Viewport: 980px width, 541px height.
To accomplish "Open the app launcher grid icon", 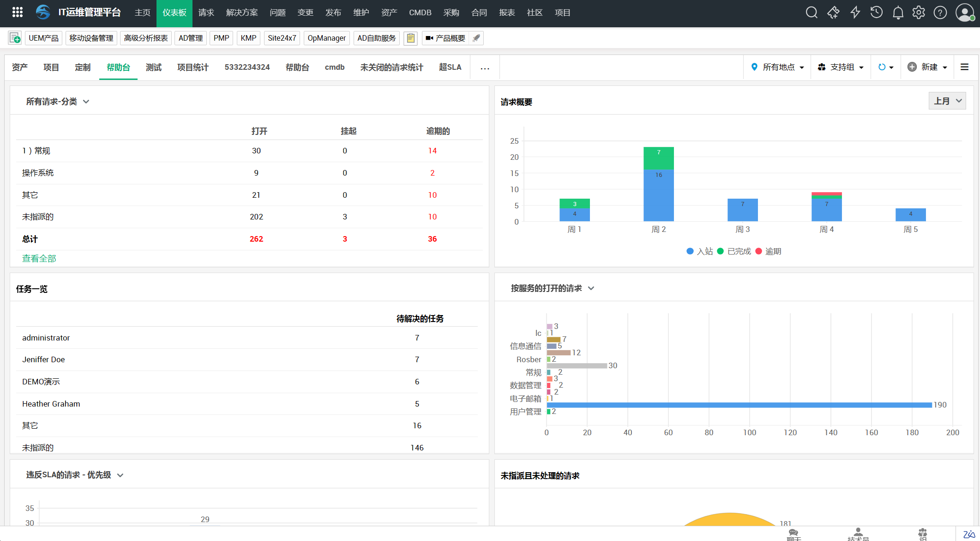I will tap(18, 12).
